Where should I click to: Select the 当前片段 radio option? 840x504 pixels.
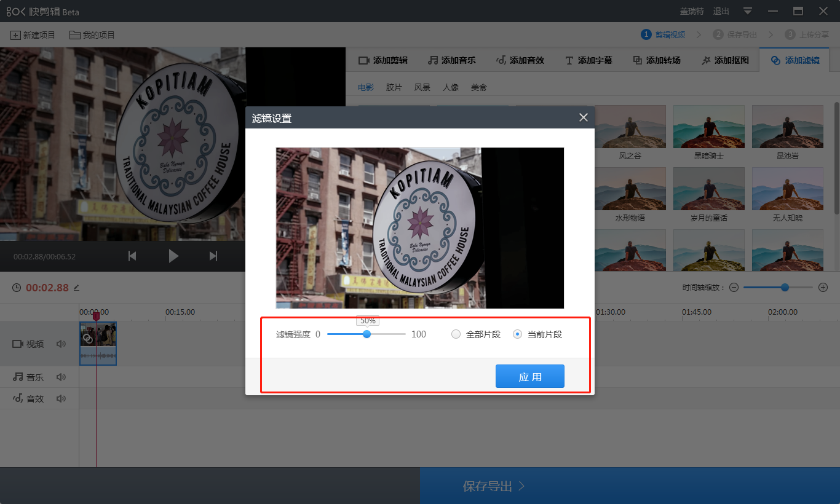pyautogui.click(x=518, y=334)
